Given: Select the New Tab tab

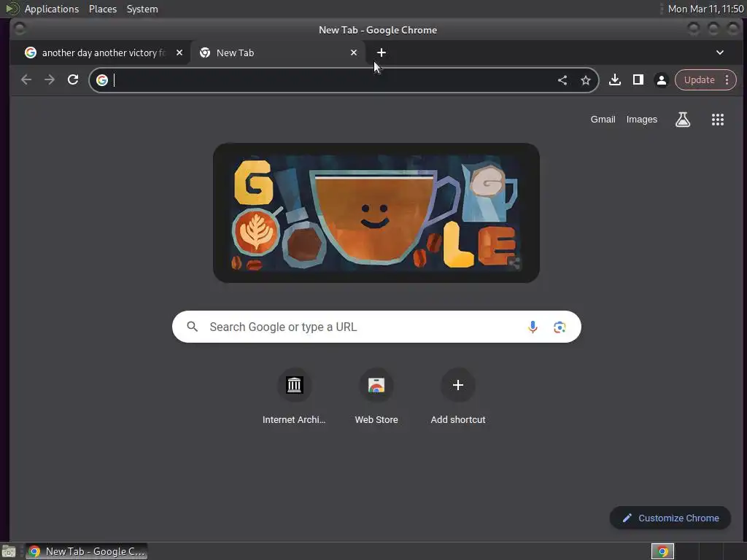Looking at the screenshot, I should point(278,52).
